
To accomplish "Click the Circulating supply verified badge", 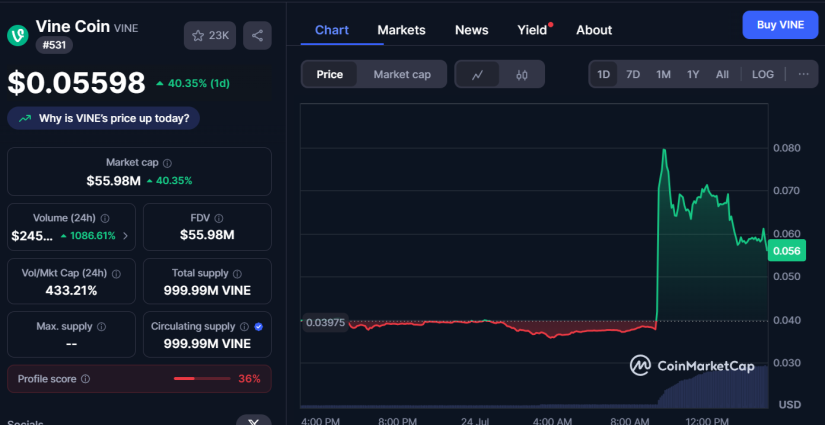I will pyautogui.click(x=259, y=326).
